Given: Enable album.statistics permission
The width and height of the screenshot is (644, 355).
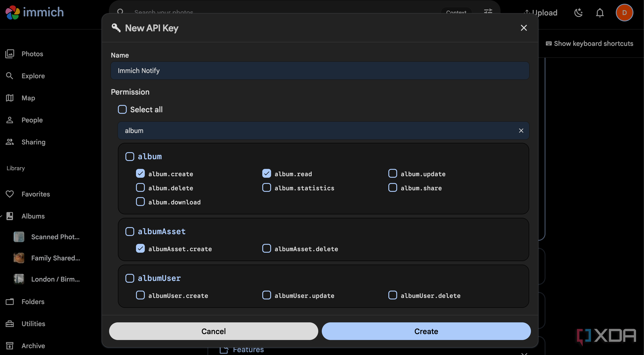Looking at the screenshot, I should click(x=266, y=187).
